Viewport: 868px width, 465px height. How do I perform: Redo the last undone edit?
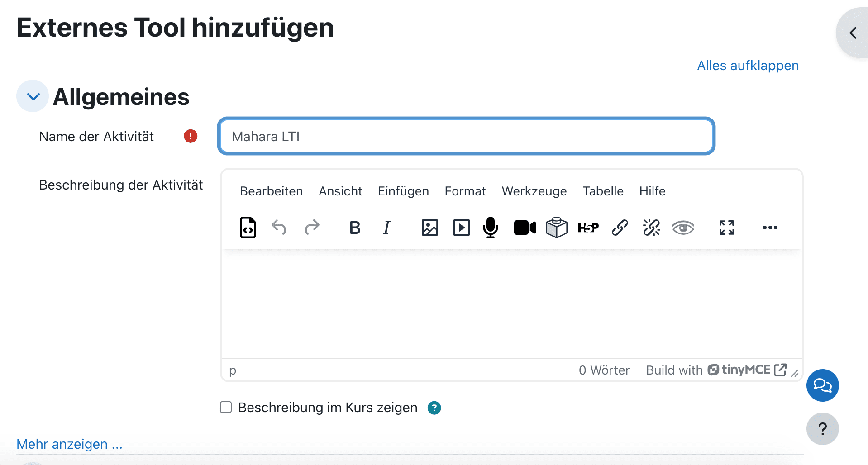pyautogui.click(x=312, y=228)
